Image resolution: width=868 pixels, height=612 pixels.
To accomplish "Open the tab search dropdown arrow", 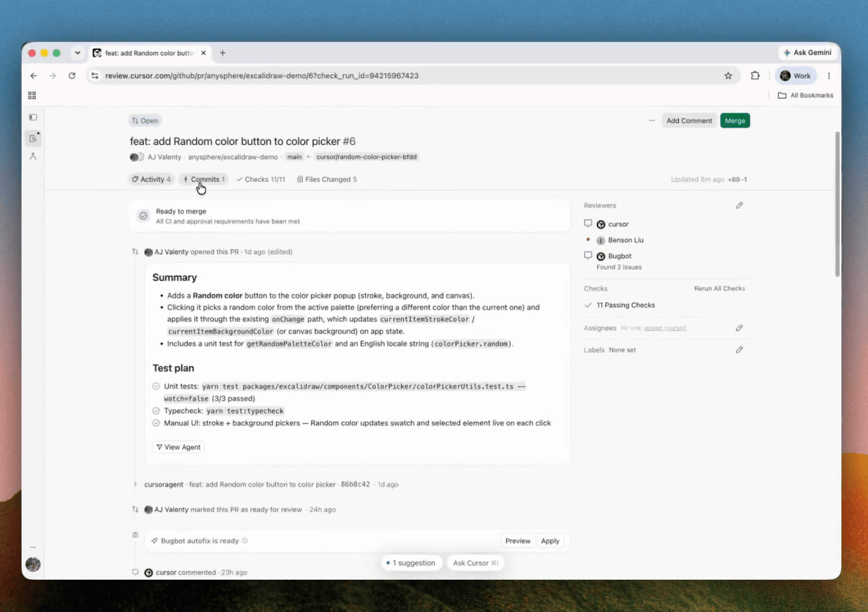I will pyautogui.click(x=78, y=53).
